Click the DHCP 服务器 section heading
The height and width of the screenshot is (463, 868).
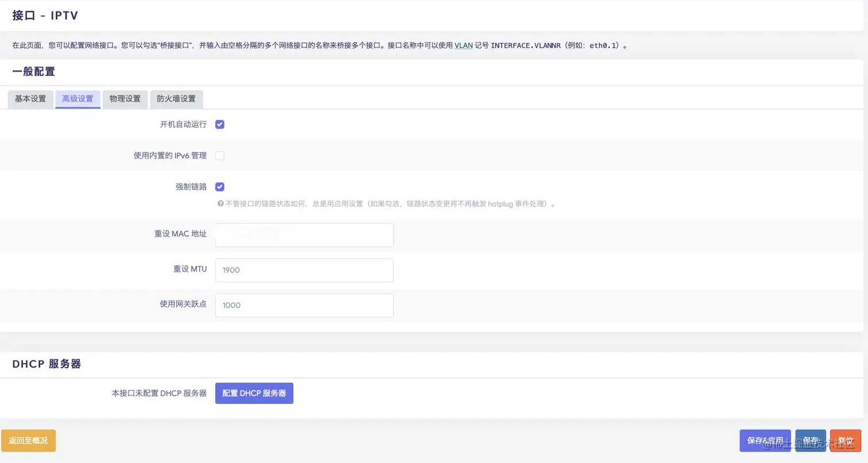tap(46, 364)
